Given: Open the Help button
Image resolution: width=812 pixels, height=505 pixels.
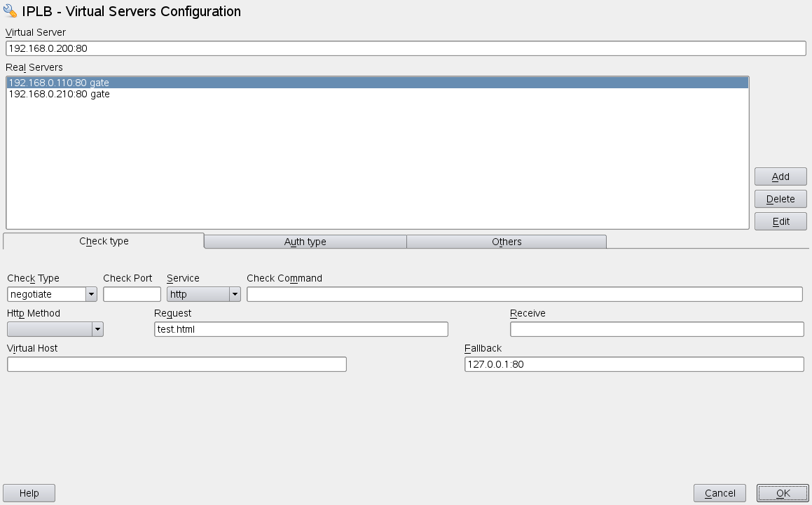Looking at the screenshot, I should pyautogui.click(x=29, y=493).
